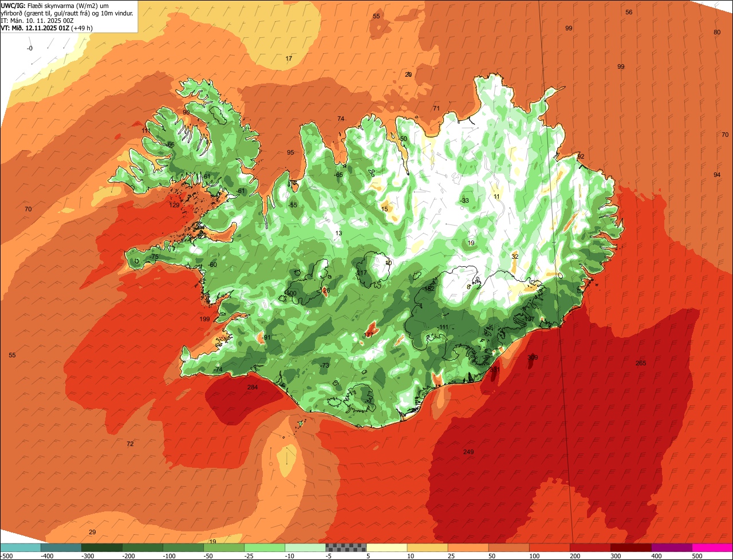Pick the legend swatch between -50 and -25
The height and width of the screenshot is (560, 733).
pos(224,547)
